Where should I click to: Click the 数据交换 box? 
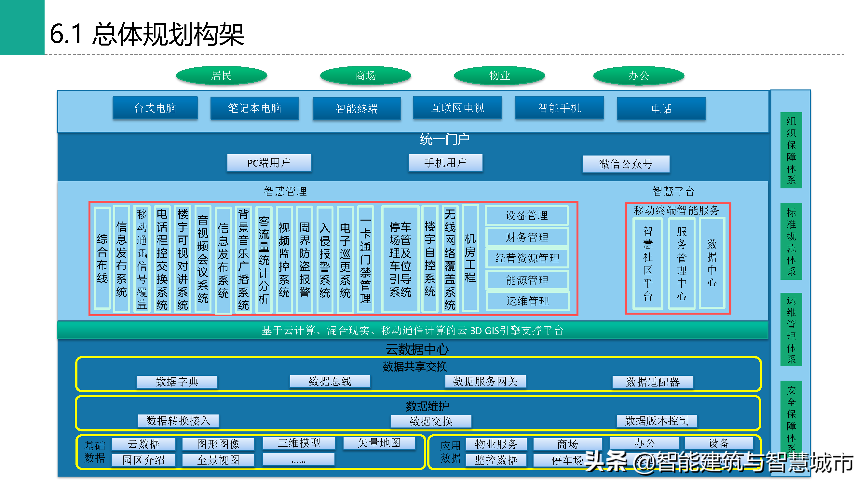(431, 421)
